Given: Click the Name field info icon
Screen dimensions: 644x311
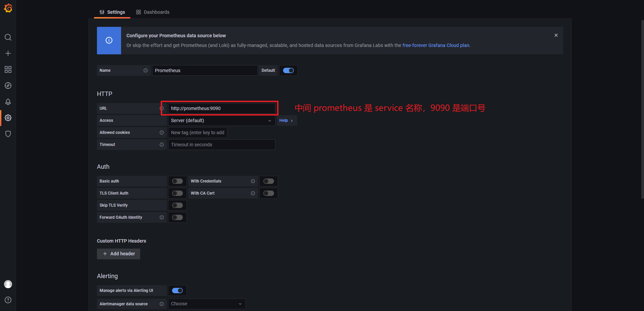Looking at the screenshot, I should (146, 70).
